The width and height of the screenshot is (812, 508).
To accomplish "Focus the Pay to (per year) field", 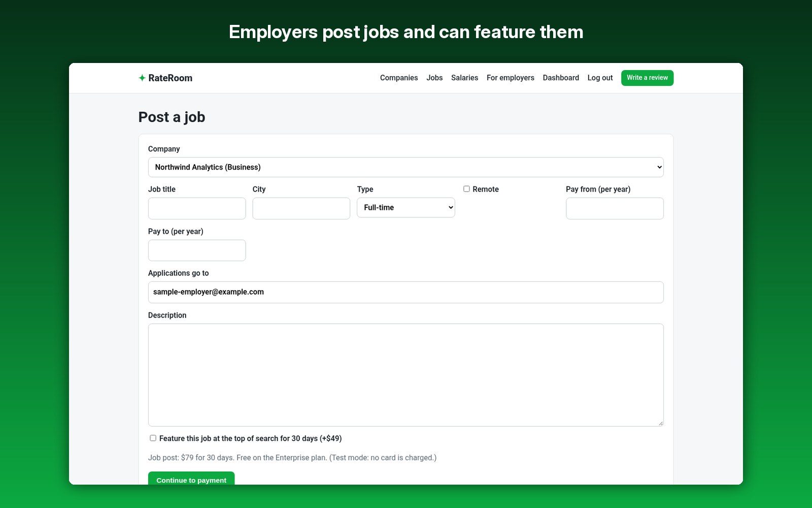I will coord(197,250).
